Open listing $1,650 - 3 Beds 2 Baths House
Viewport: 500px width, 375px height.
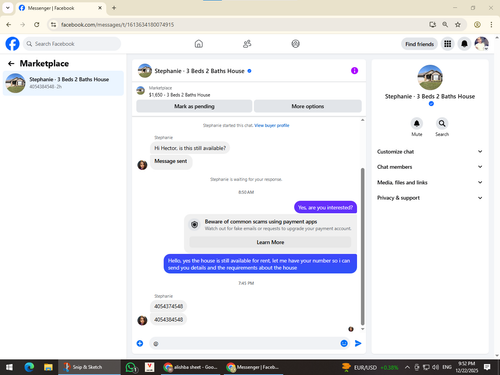click(179, 95)
